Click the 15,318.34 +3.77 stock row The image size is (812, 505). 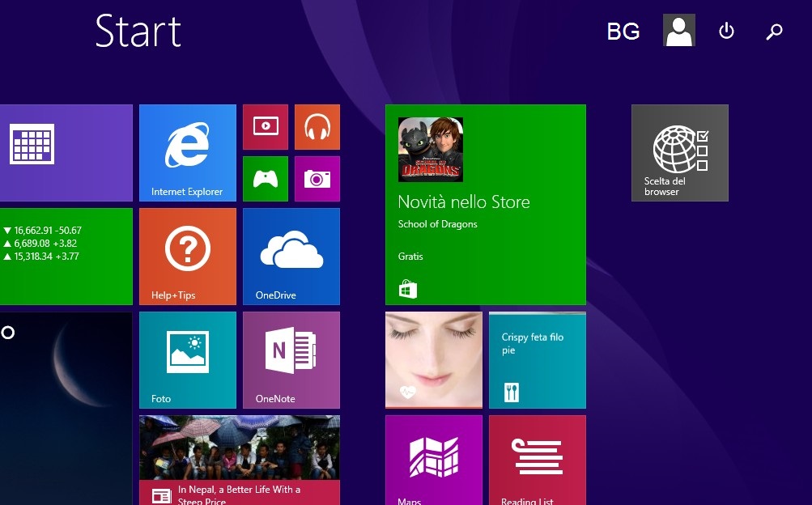click(x=41, y=256)
